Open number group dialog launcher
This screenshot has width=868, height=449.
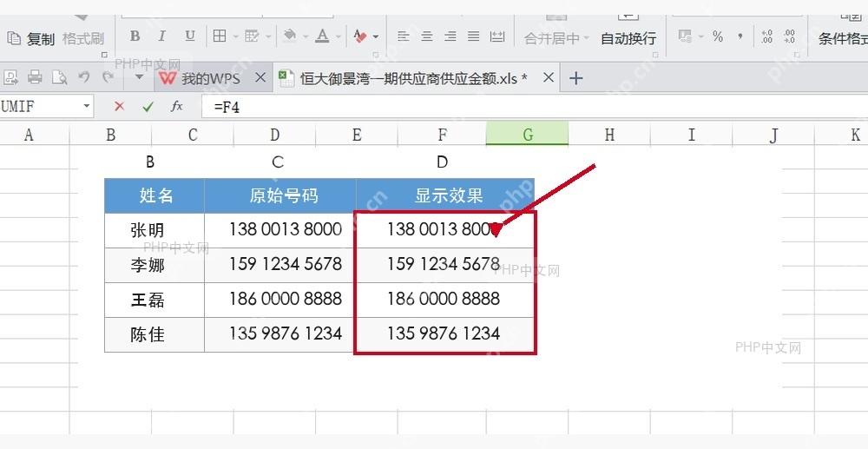coord(797,55)
